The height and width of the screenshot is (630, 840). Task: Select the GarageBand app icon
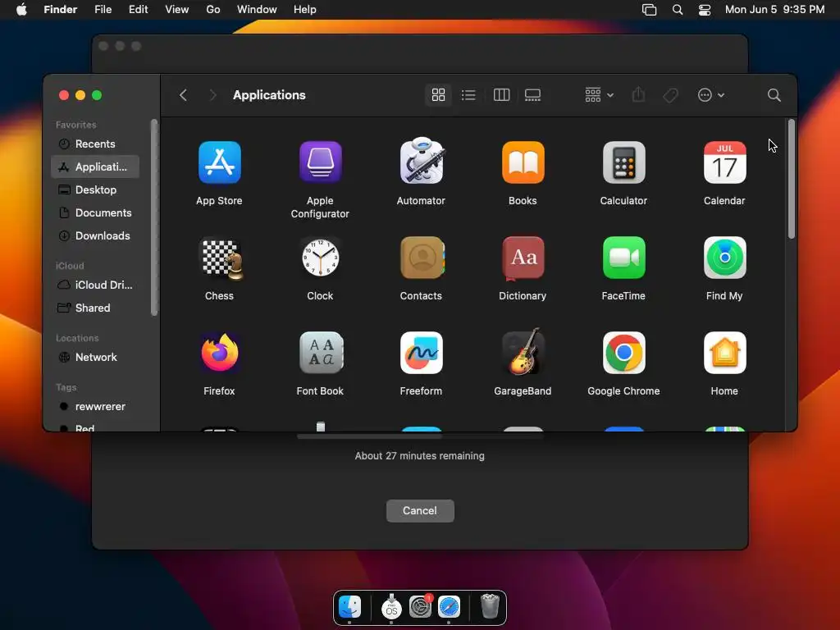(523, 351)
